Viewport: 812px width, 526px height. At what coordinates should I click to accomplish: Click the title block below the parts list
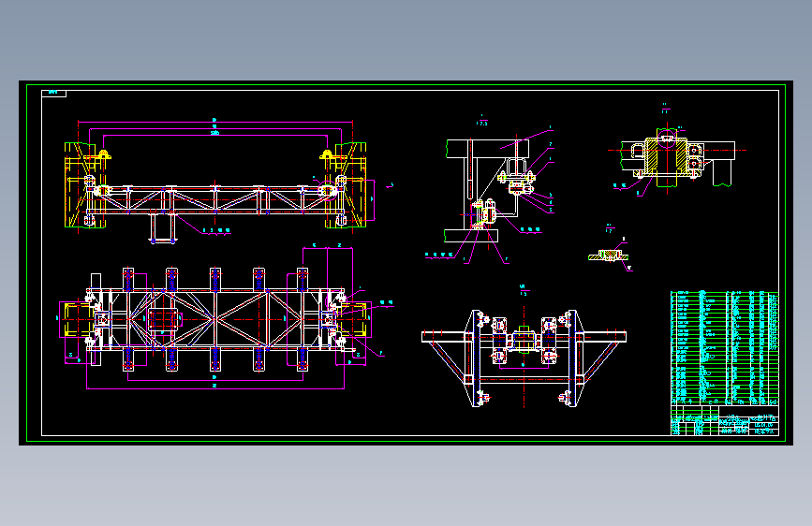point(725,420)
